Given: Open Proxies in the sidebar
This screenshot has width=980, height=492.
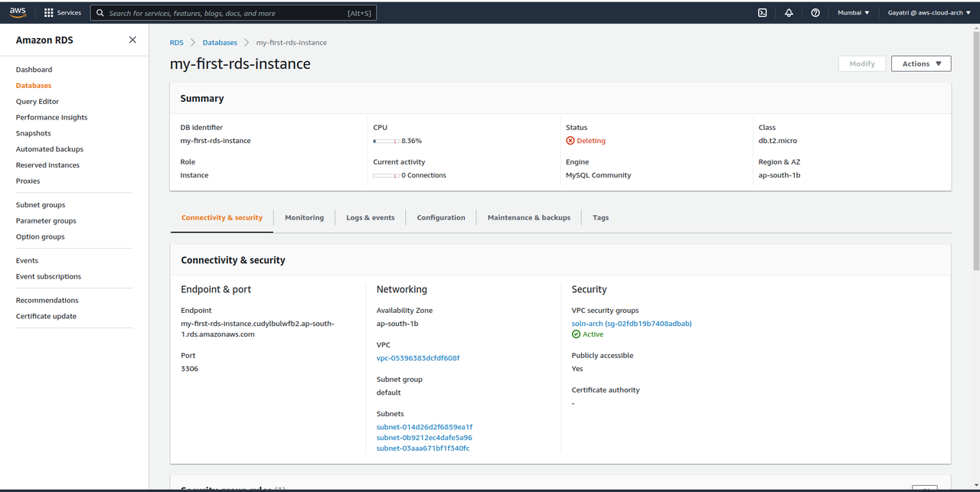Looking at the screenshot, I should [28, 181].
